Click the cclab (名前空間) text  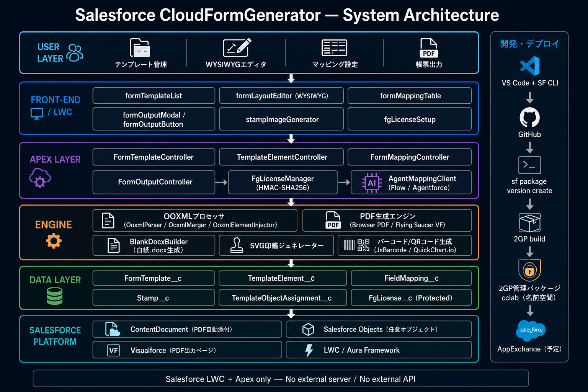529,298
